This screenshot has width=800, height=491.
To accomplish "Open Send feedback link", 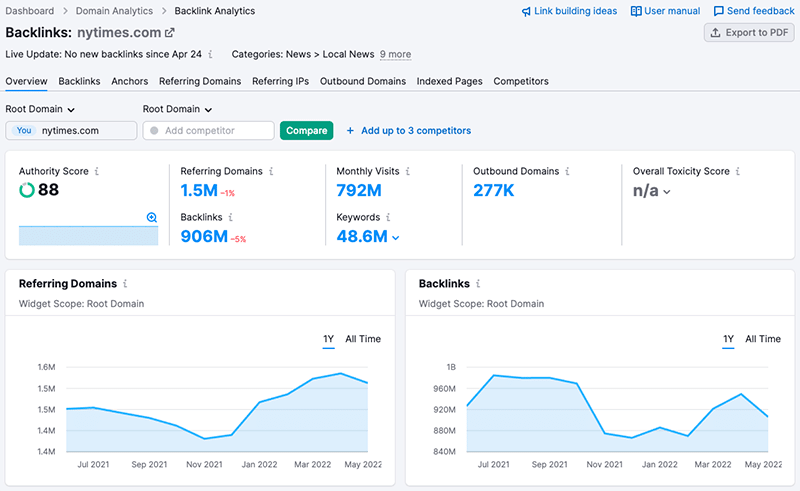I will click(x=761, y=11).
